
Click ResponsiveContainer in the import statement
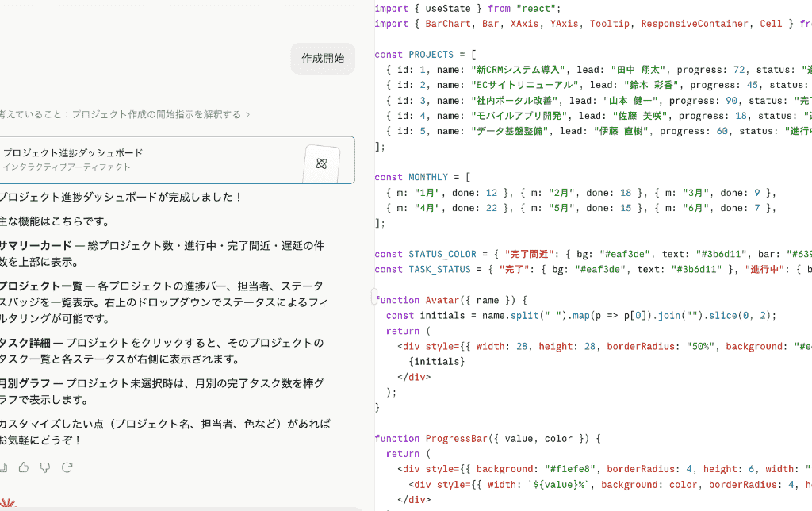coord(695,24)
